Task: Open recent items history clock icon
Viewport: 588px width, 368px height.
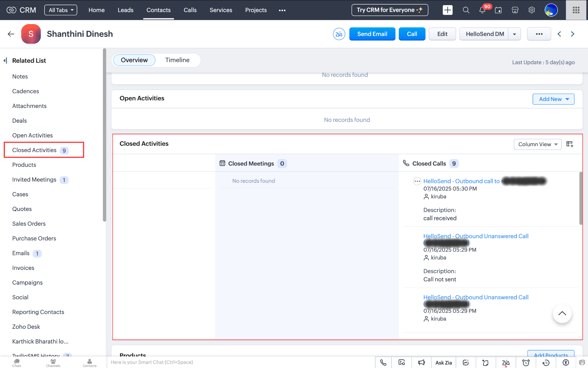Action: 546,363
